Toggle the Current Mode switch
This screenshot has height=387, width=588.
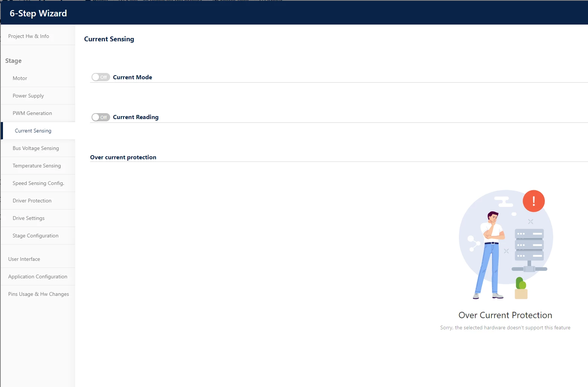[x=100, y=77]
